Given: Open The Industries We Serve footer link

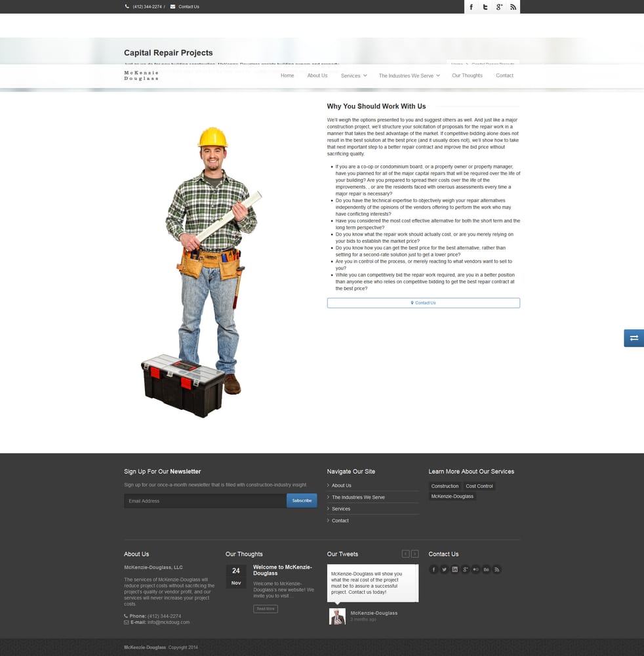Looking at the screenshot, I should (358, 497).
